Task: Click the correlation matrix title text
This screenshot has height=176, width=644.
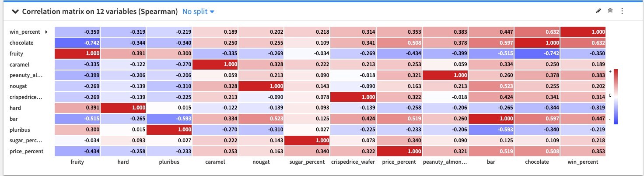Action: [x=99, y=11]
